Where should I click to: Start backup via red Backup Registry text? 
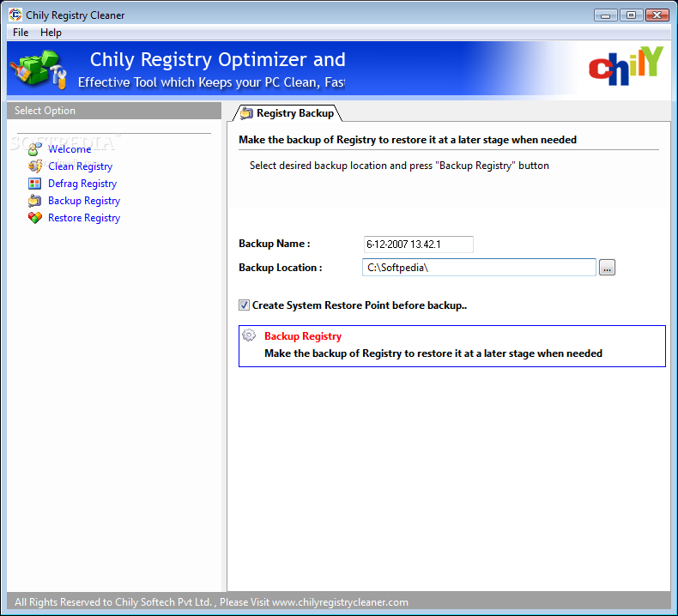(303, 335)
